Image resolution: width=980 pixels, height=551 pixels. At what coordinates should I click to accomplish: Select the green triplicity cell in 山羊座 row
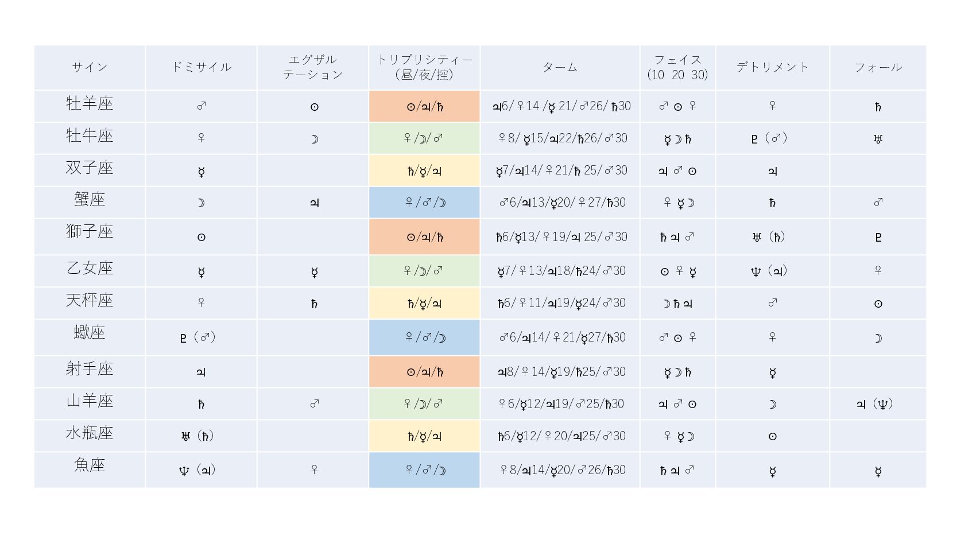point(424,404)
